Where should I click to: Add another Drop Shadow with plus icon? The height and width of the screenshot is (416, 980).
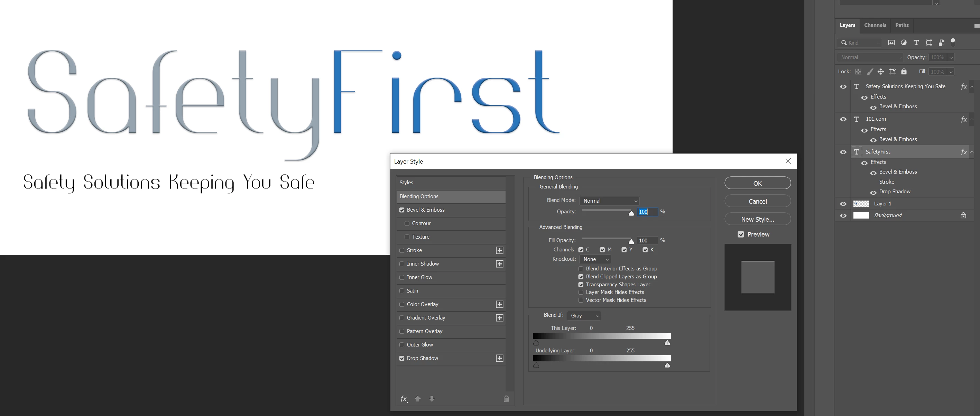point(500,358)
